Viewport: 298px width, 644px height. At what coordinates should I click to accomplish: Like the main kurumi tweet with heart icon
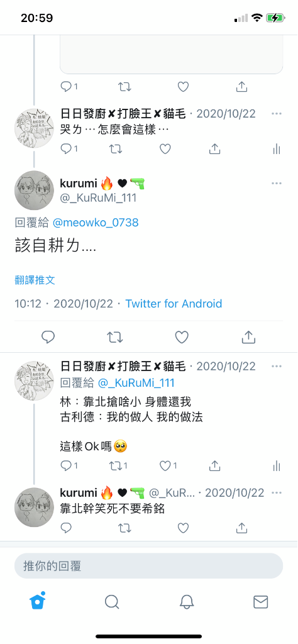tap(182, 337)
